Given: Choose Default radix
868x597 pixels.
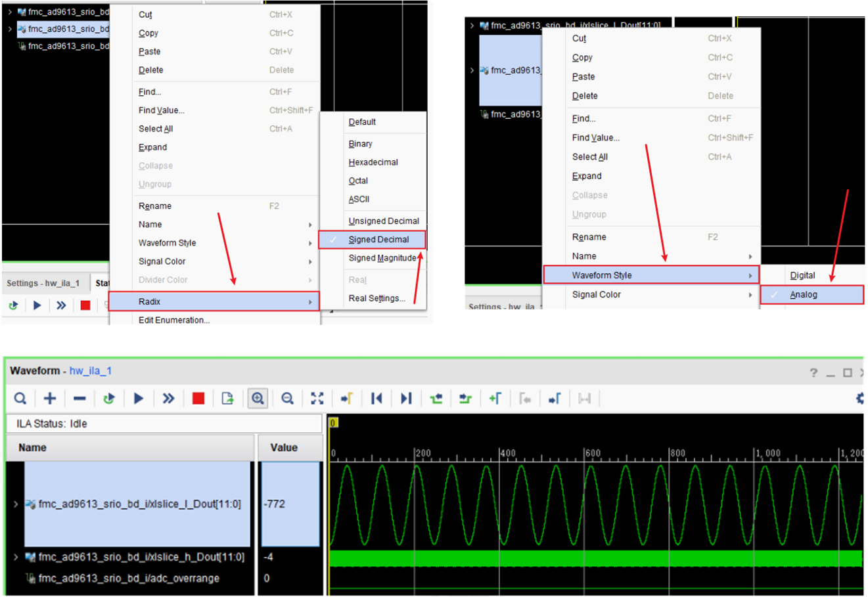Looking at the screenshot, I should (x=362, y=122).
